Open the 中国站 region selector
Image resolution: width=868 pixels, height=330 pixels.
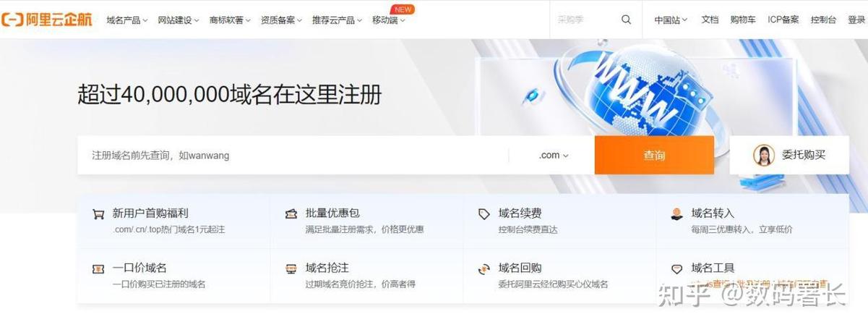[x=671, y=20]
